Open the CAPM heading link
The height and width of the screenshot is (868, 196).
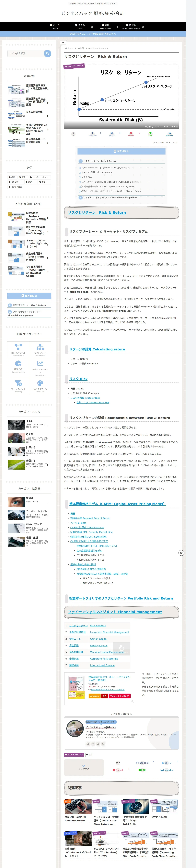click(x=118, y=504)
